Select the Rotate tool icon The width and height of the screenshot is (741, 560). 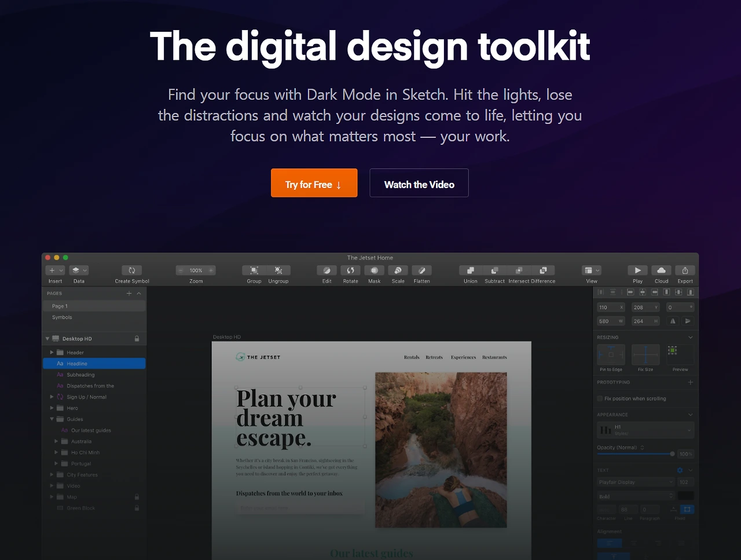351,270
